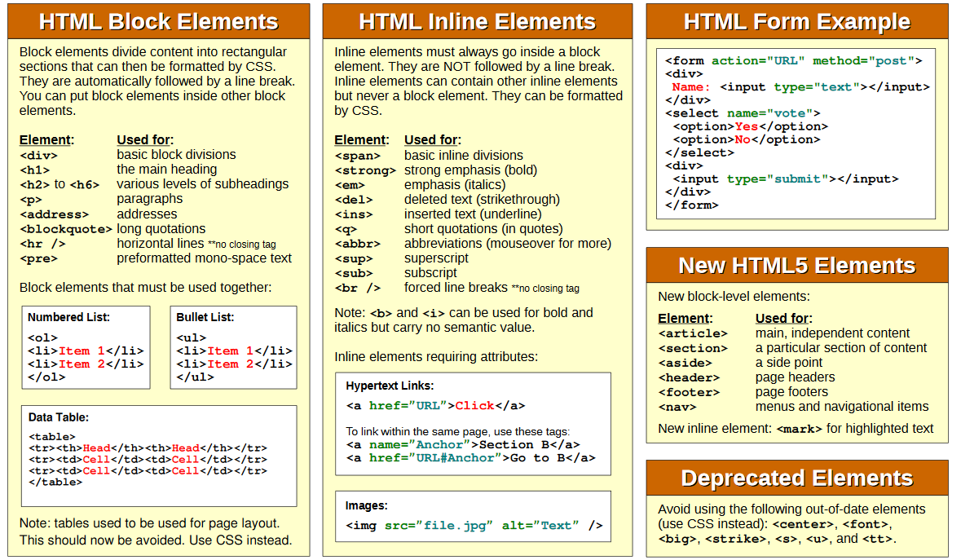Click the <a href="URL">Click</a> example
The width and height of the screenshot is (961, 560).
(436, 406)
